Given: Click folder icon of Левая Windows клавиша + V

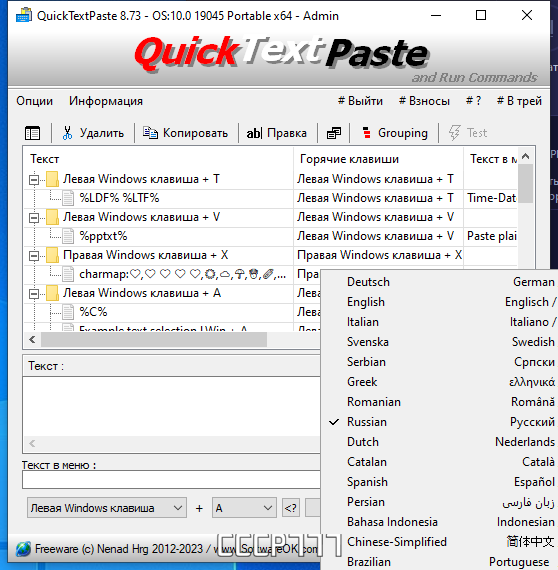Looking at the screenshot, I should coord(52,217).
